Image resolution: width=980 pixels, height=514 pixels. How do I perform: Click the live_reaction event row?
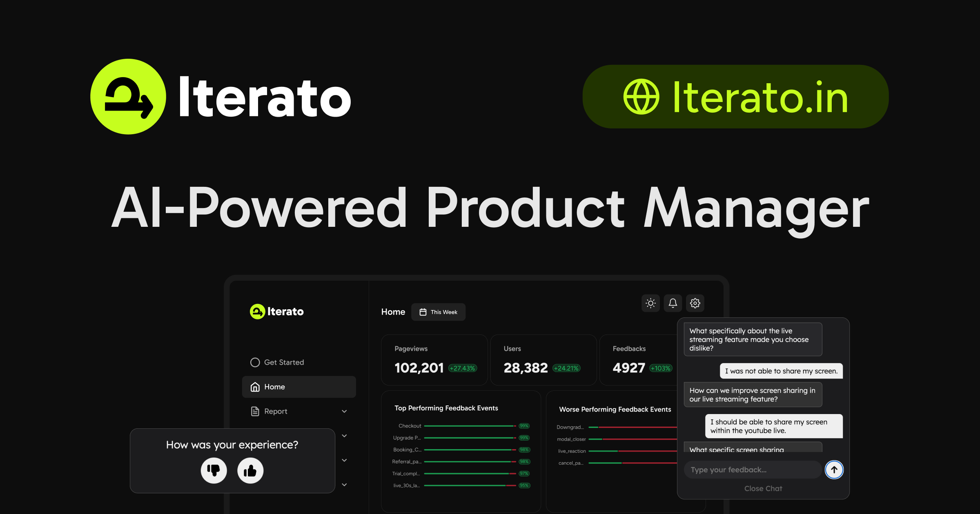pos(617,451)
